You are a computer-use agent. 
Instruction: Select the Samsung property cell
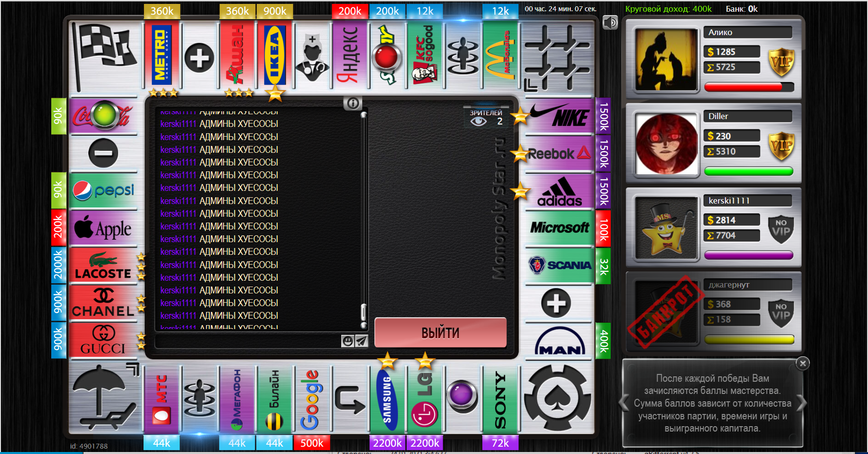(388, 399)
